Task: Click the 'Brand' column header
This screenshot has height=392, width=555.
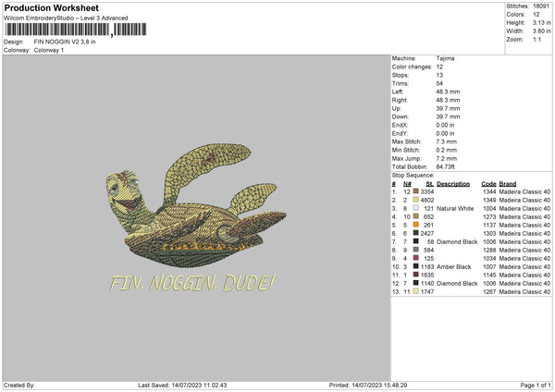Action: [508, 184]
